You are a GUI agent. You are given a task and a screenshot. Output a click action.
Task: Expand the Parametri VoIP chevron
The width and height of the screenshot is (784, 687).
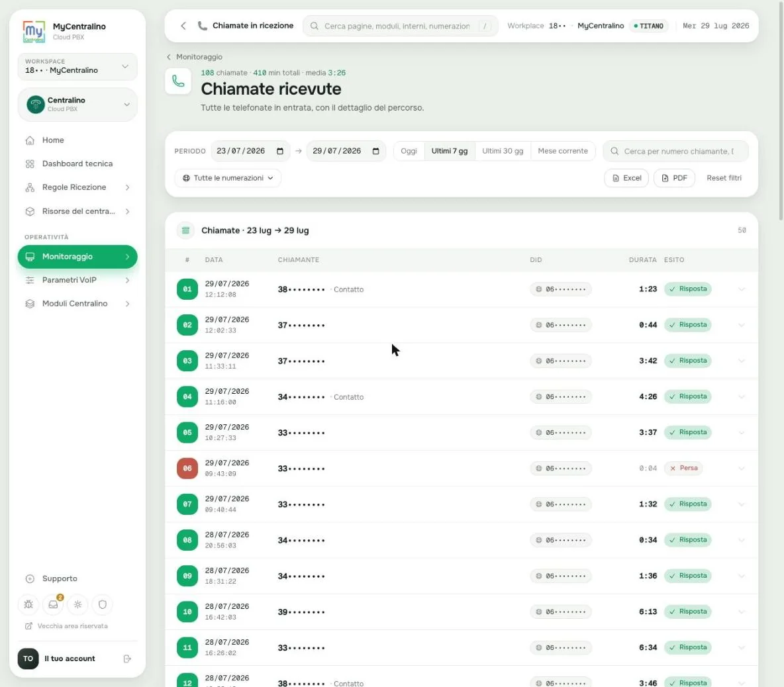128,281
